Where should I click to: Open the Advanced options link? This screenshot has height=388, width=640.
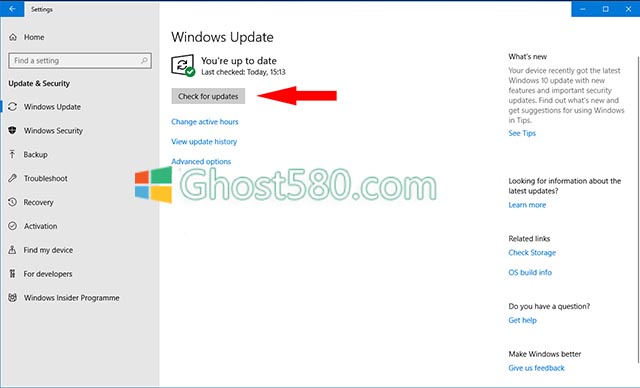click(x=201, y=162)
